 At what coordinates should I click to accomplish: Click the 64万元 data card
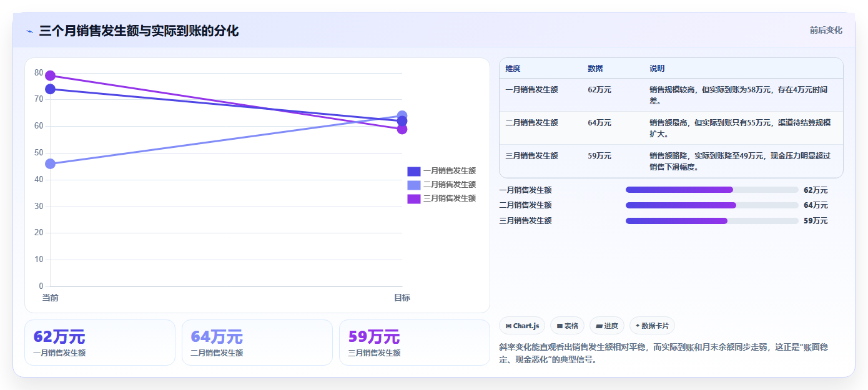pyautogui.click(x=257, y=343)
